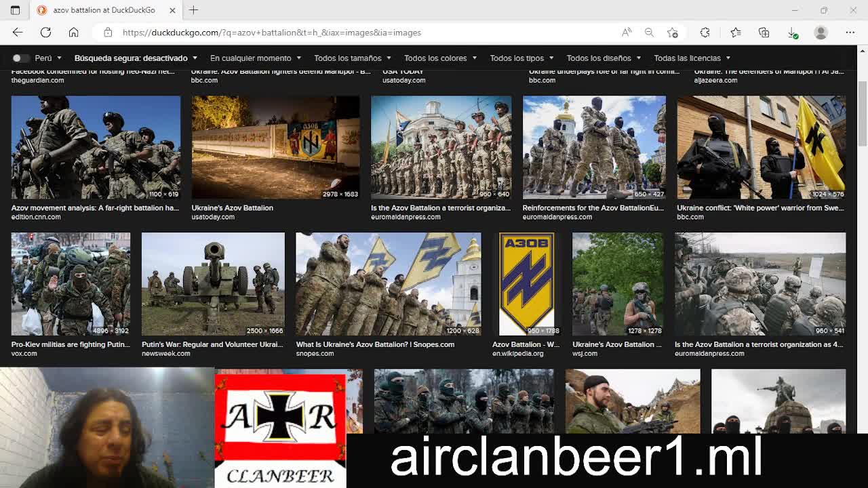Activate the Read Aloud icon
This screenshot has height=488, width=868.
627,33
